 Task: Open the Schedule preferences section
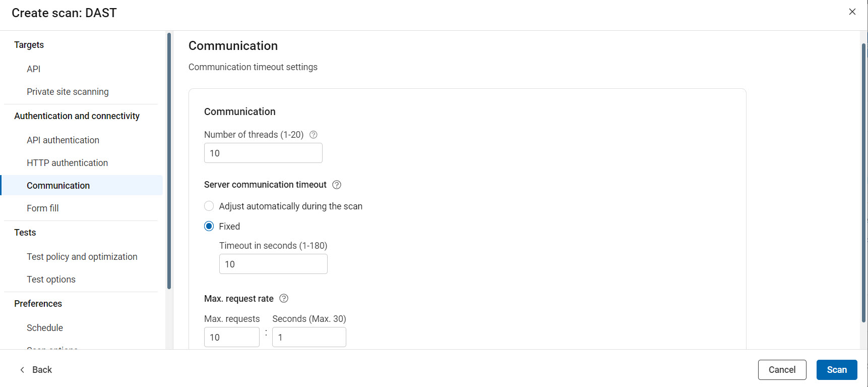[x=44, y=327]
